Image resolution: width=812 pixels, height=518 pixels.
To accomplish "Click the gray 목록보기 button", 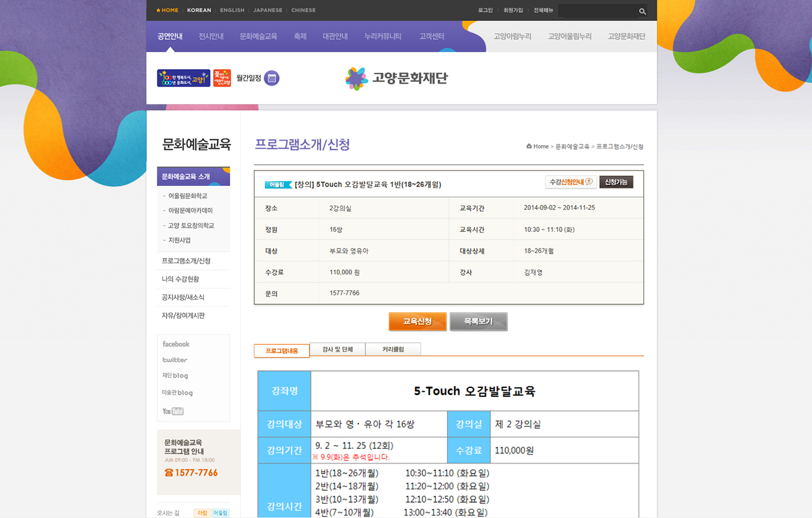I will [x=478, y=321].
